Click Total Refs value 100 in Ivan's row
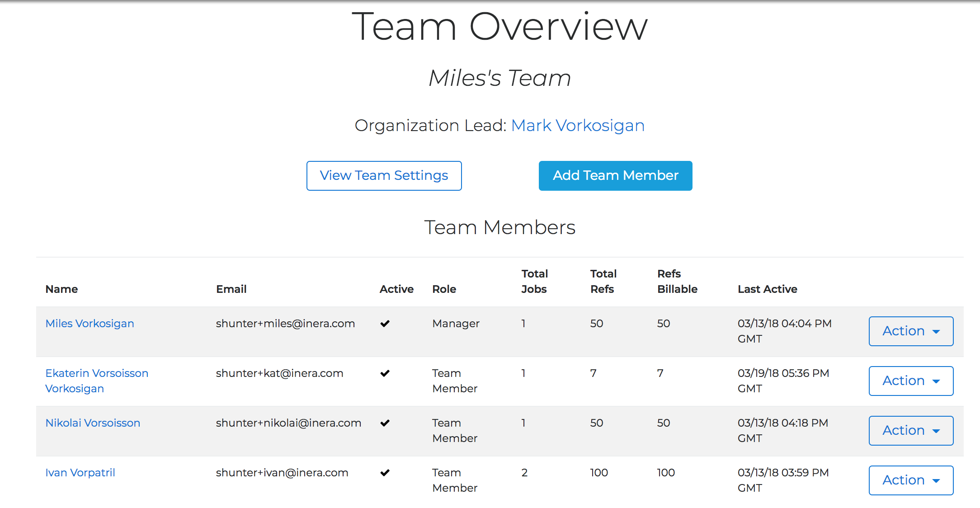Image resolution: width=980 pixels, height=508 pixels. 599,473
